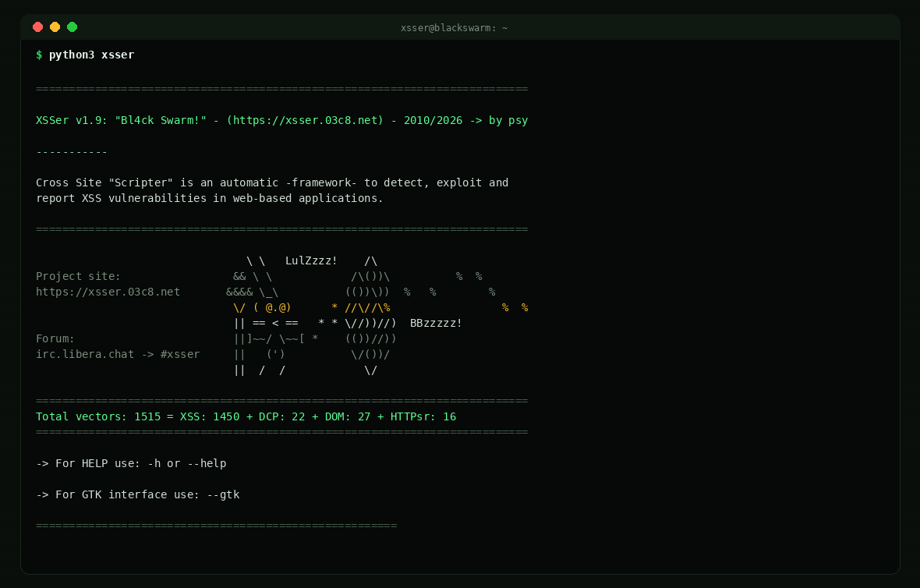Open the https://xsser.03c8.net link in banner
The width and height of the screenshot is (920, 588).
click(x=305, y=120)
